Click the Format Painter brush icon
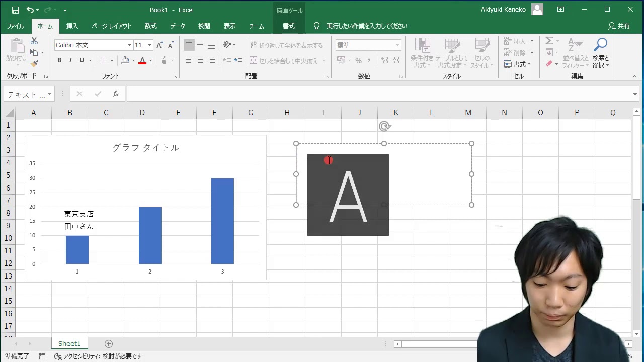Screen dimensions: 644x362 click(x=34, y=63)
